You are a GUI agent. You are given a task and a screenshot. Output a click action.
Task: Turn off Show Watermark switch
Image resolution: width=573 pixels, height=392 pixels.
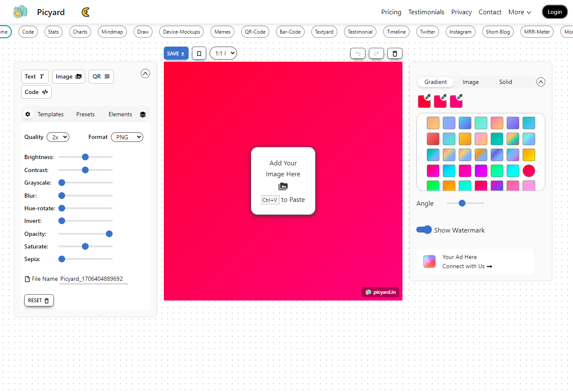point(424,230)
